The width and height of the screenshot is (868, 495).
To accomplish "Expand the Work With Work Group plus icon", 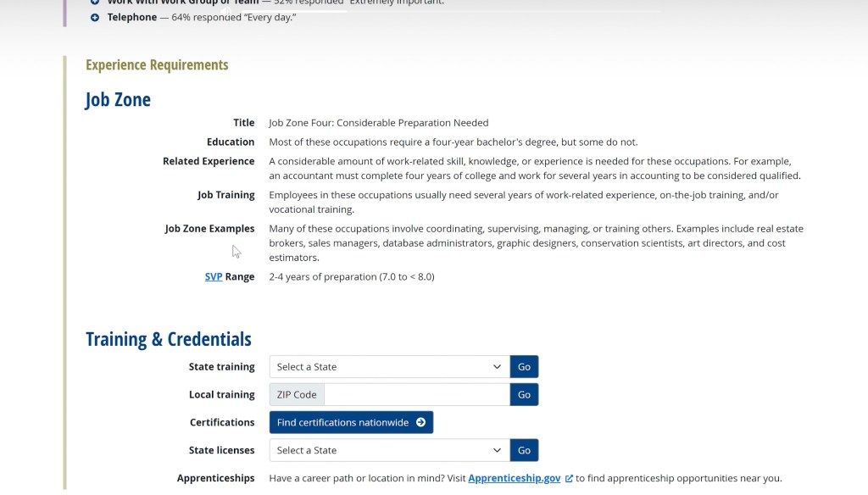I will pyautogui.click(x=95, y=3).
